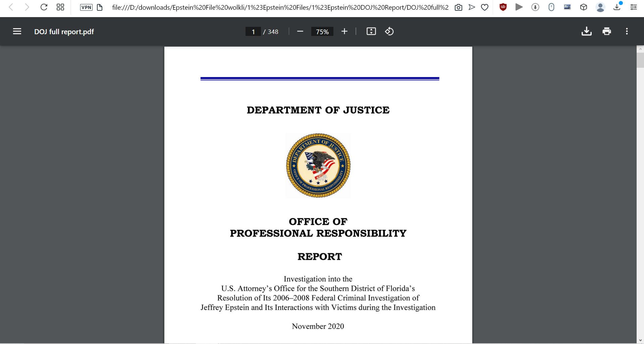Take a snapshot with camera icon
Image resolution: width=644 pixels, height=344 pixels.
tap(459, 7)
